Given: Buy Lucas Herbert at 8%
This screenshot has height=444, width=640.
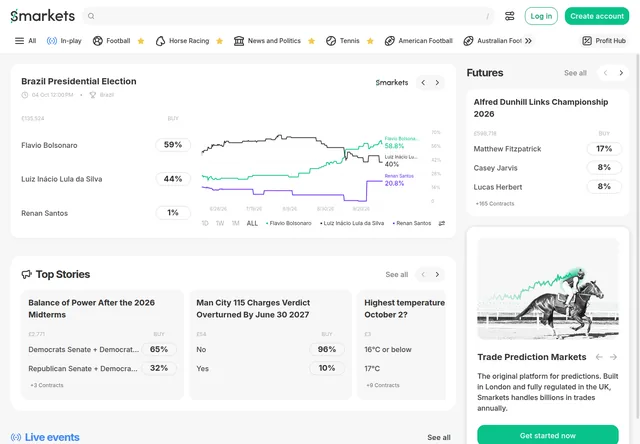Looking at the screenshot, I should click(604, 186).
